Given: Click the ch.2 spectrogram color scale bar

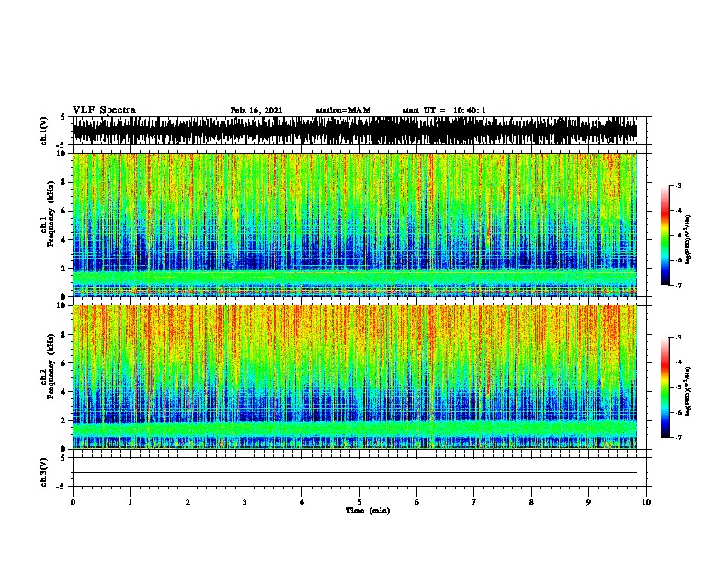Looking at the screenshot, I should [665, 387].
